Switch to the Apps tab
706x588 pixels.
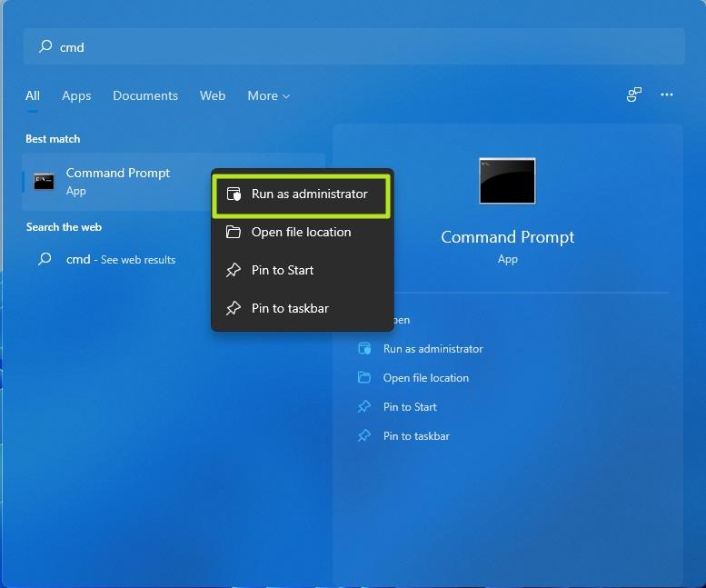[76, 95]
